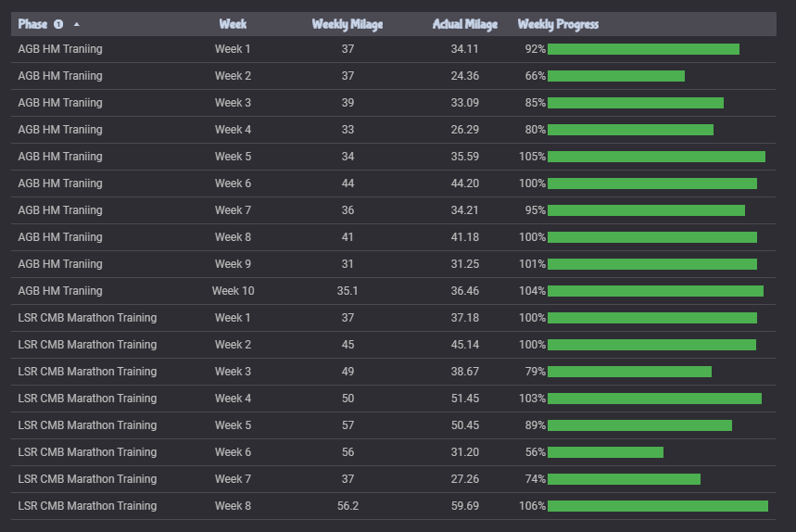Select the 106% progress bar
Viewport: 796px width, 532px height.
click(x=657, y=506)
